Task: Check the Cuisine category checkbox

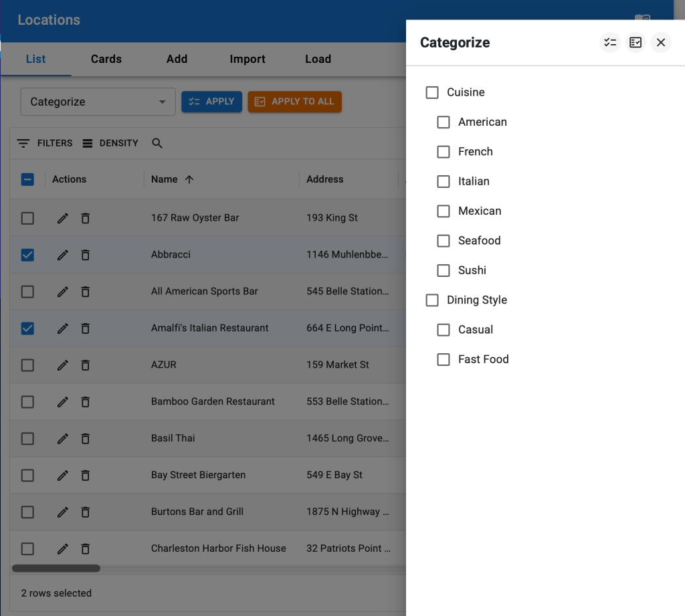Action: point(432,92)
